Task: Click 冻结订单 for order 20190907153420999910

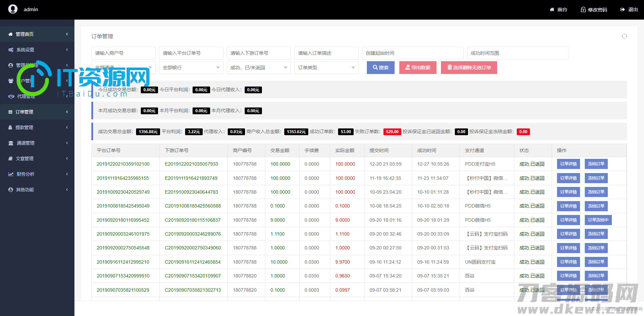Action: [x=596, y=276]
